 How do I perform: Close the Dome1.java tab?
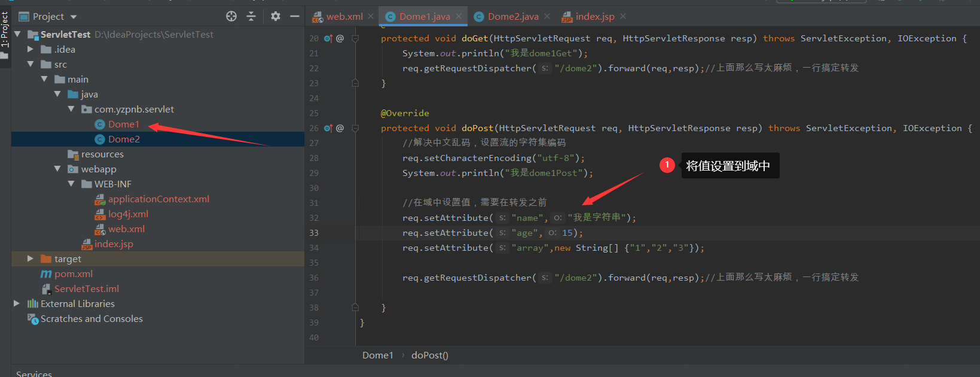pos(459,16)
